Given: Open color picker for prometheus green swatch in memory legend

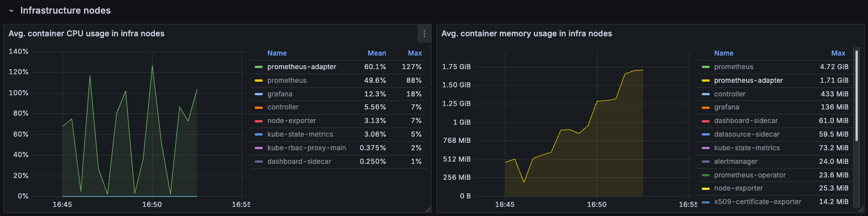Looking at the screenshot, I should 706,67.
